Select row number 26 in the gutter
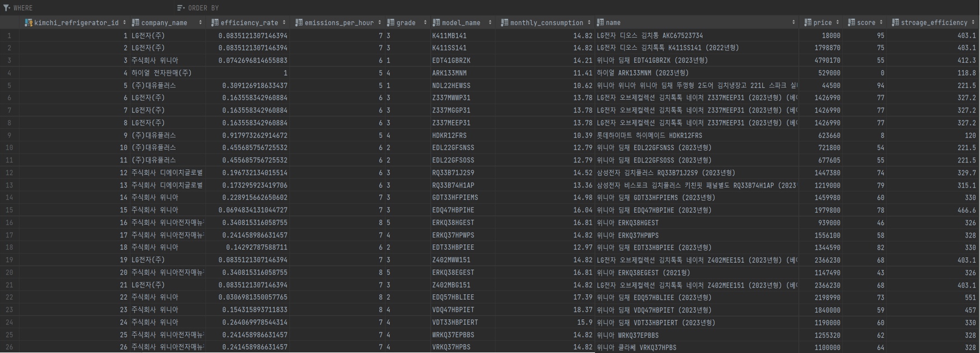This screenshot has width=980, height=353. (9, 347)
